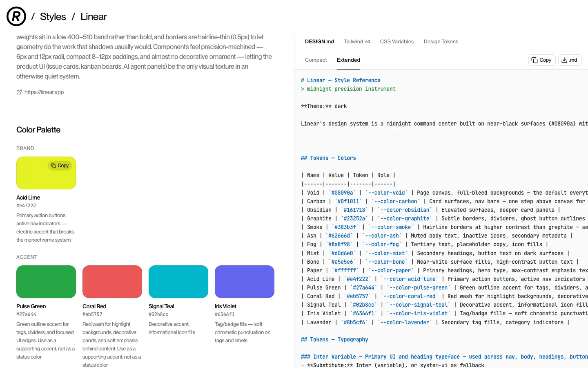Click the Pulse Green swatch name
This screenshot has height=368, width=588.
coord(31,306)
